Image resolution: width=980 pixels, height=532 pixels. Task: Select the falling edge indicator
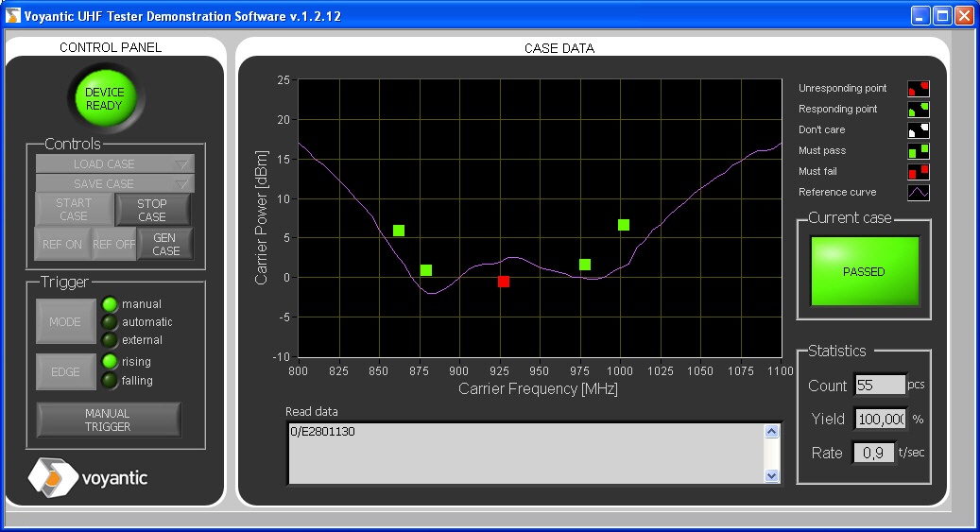pyautogui.click(x=111, y=381)
